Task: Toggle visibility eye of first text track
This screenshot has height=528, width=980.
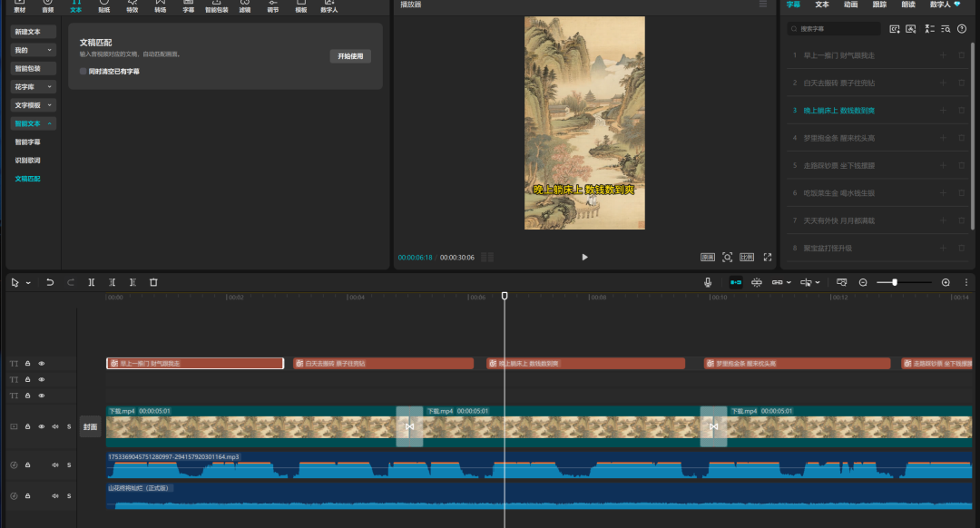Action: click(42, 363)
